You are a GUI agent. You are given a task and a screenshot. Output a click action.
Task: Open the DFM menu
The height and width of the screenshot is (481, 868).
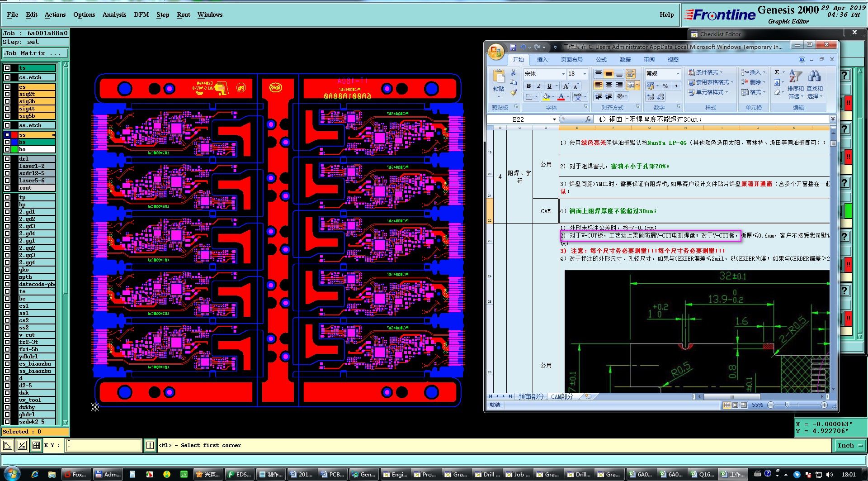pos(142,15)
